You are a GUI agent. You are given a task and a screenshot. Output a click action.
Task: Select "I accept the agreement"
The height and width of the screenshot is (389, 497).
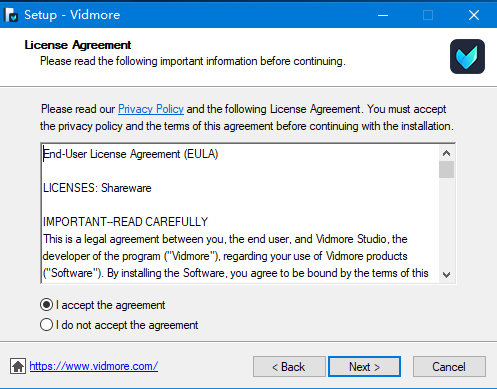click(x=102, y=305)
